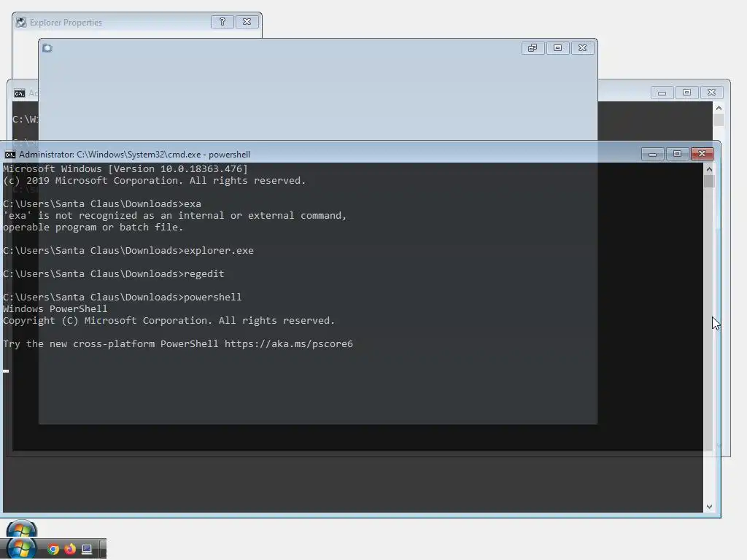Click the first caption button of blank window
Image resolution: width=747 pixels, height=560 pixels.
click(x=533, y=48)
